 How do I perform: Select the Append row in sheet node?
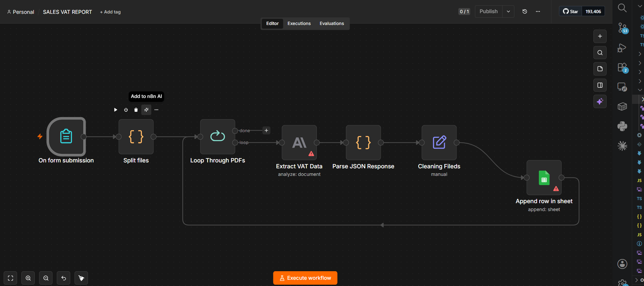[x=544, y=178]
